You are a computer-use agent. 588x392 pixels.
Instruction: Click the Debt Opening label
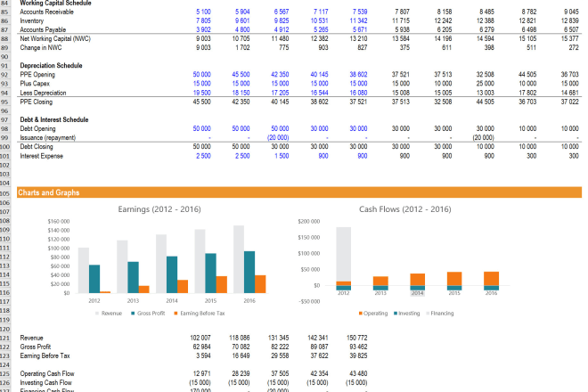pyautogui.click(x=37, y=128)
